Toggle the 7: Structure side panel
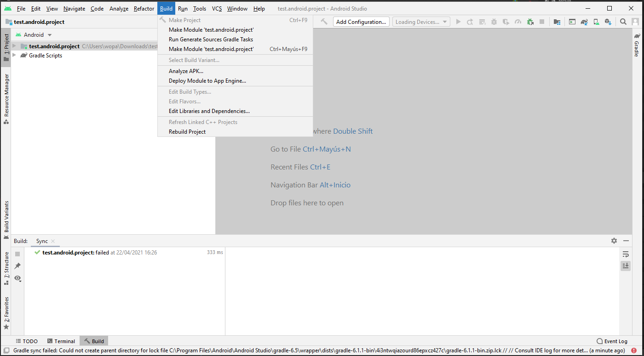This screenshot has height=356, width=644. coord(6,268)
